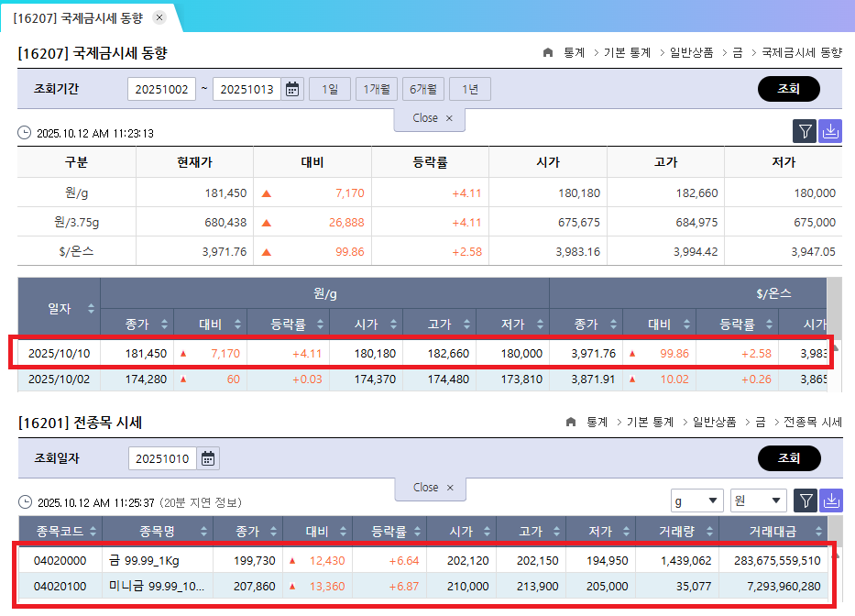Image resolution: width=855 pixels, height=616 pixels.
Task: Download the 국제금시세 동향 data
Action: [830, 131]
